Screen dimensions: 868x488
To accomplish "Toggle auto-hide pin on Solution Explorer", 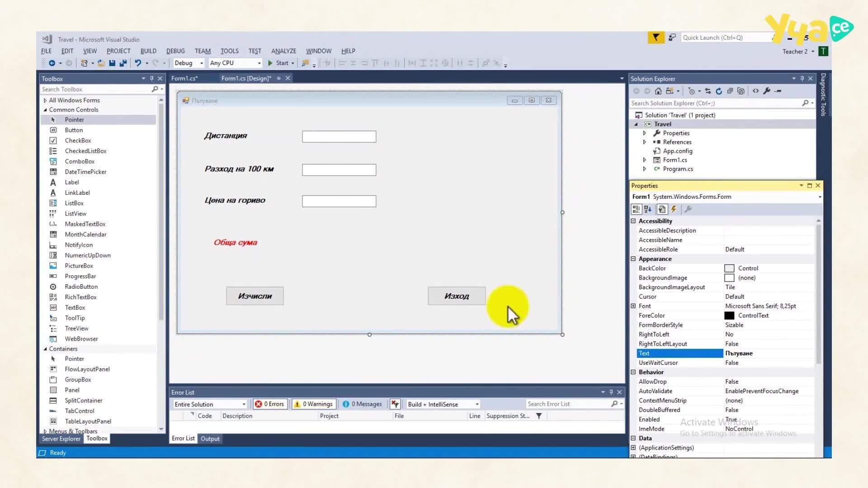I will click(x=802, y=79).
